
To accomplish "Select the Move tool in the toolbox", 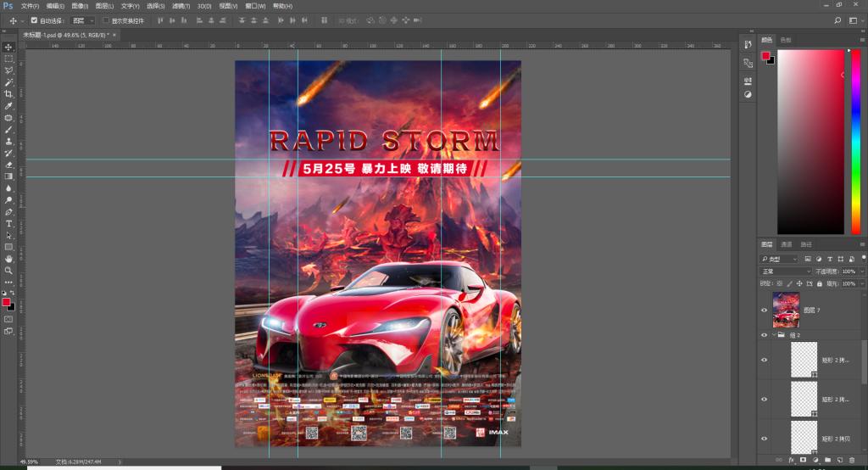I will pyautogui.click(x=8, y=47).
